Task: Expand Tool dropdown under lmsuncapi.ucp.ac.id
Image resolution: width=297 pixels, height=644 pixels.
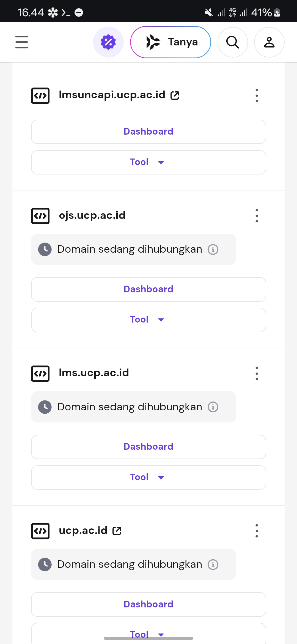Action: [x=148, y=162]
